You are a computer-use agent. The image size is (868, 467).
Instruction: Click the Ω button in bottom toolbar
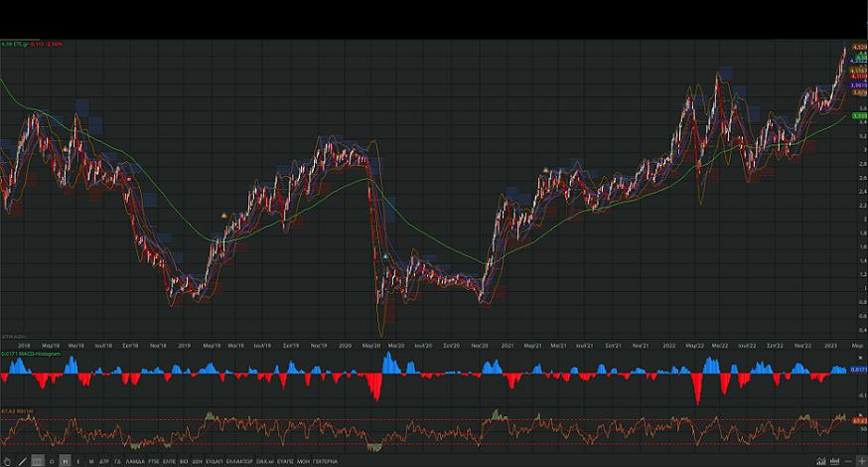click(52, 461)
